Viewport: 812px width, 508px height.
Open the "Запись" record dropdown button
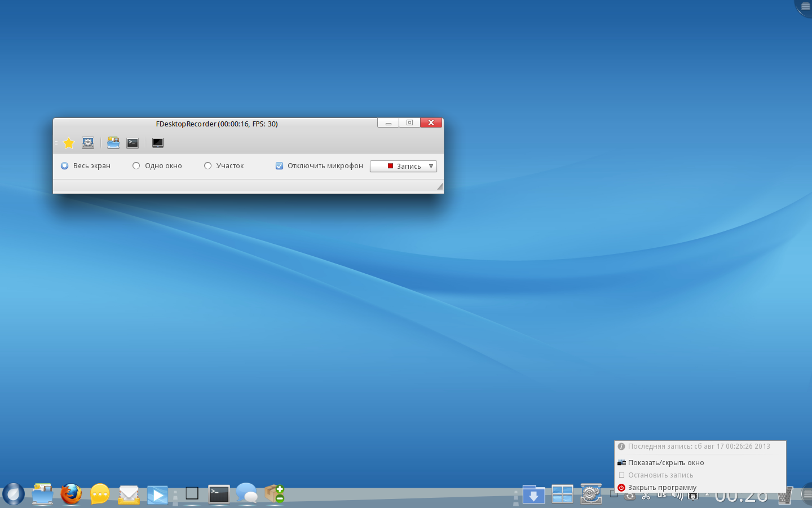(x=403, y=166)
